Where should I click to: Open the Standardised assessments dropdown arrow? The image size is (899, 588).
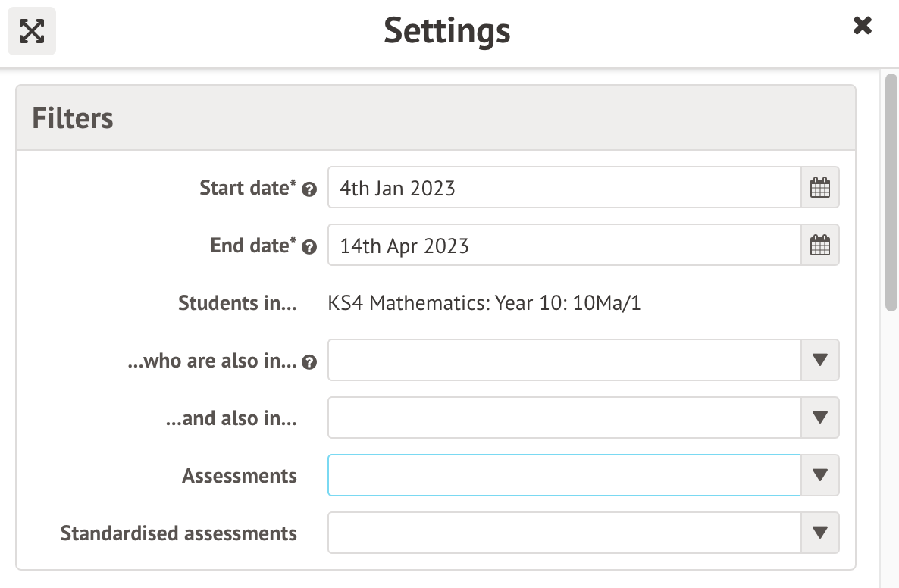pyautogui.click(x=819, y=533)
